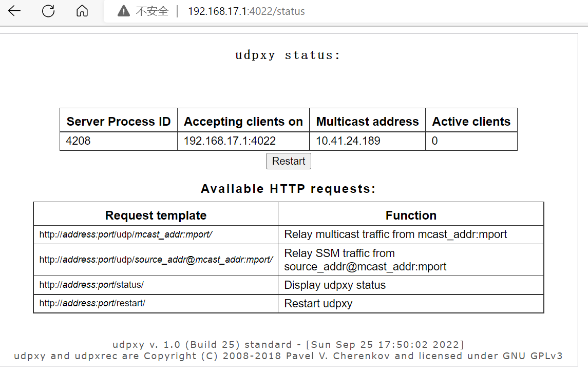Viewport: 588px width, 374px height.
Task: Select the udpxy v. 1.0 build line
Action: point(288,344)
